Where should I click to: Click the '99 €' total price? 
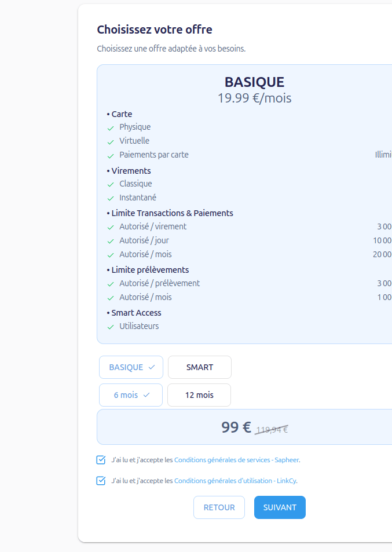(x=236, y=427)
